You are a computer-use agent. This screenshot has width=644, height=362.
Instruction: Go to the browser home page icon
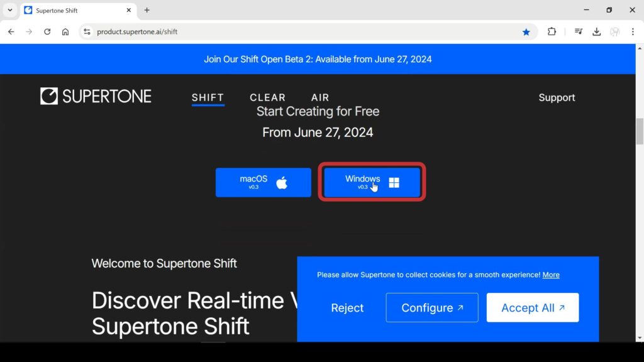(x=65, y=32)
